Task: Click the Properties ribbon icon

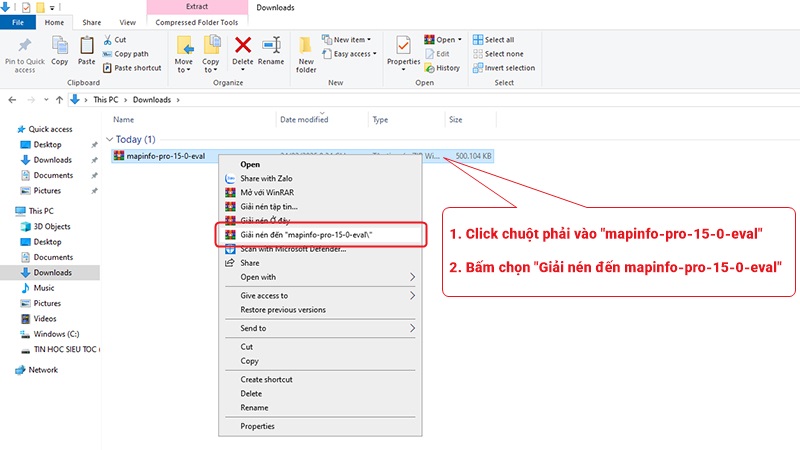Action: [403, 45]
